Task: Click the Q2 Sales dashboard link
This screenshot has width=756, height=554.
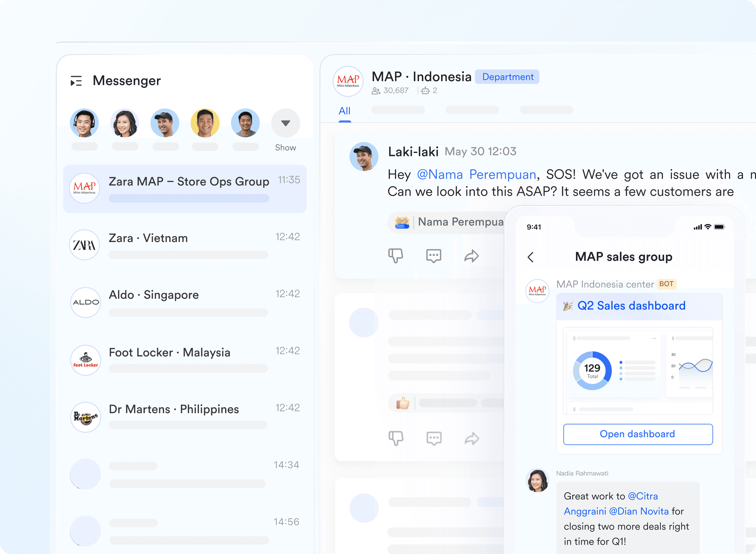Action: [x=631, y=306]
